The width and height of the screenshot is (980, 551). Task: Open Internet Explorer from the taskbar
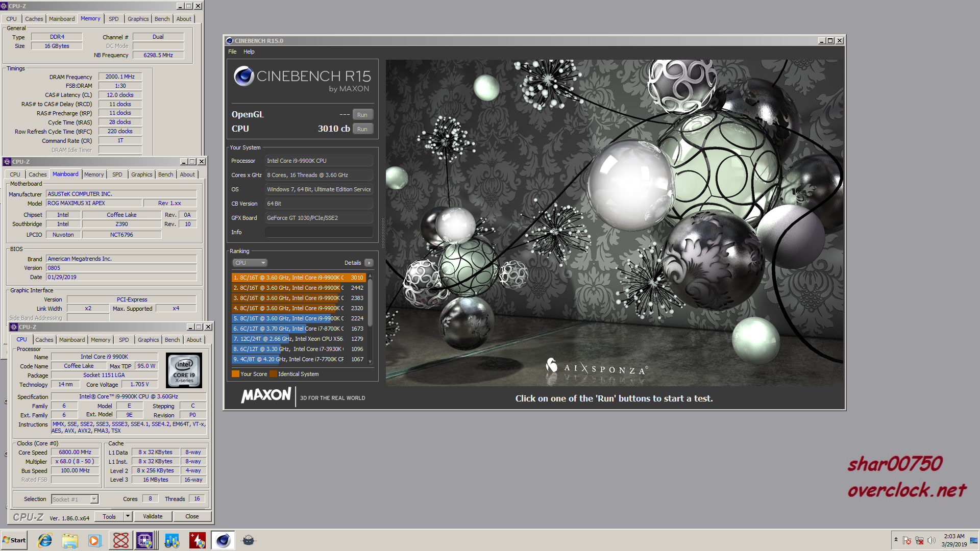point(45,540)
